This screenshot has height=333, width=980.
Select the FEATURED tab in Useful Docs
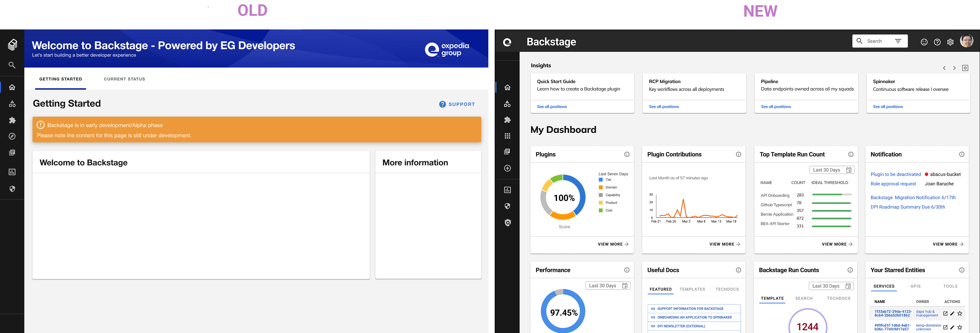click(661, 290)
